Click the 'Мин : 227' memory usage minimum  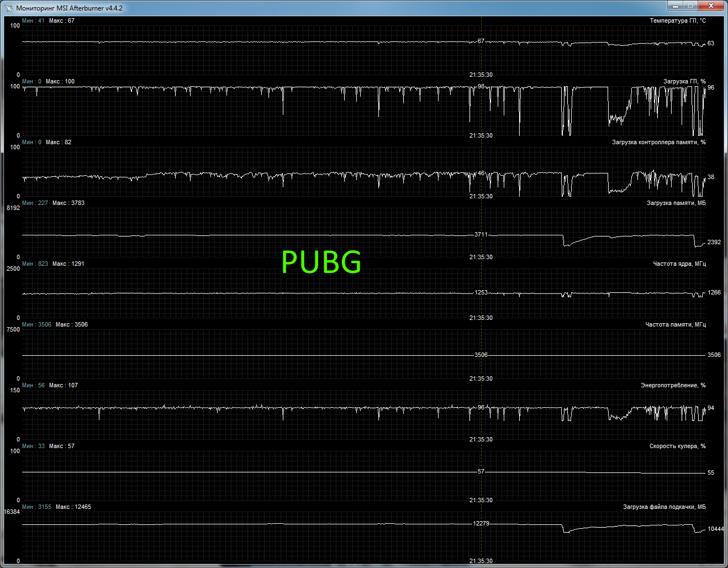(x=35, y=203)
